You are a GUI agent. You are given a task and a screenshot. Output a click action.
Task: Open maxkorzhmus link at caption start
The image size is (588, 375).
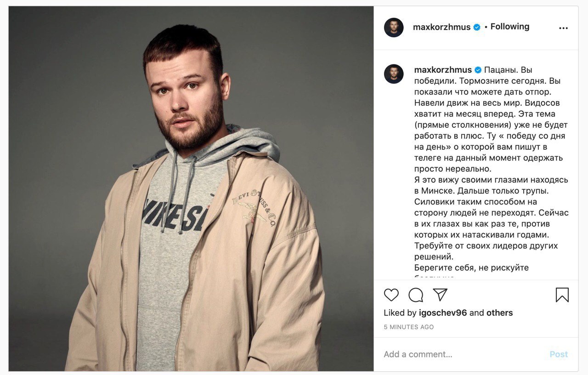443,70
